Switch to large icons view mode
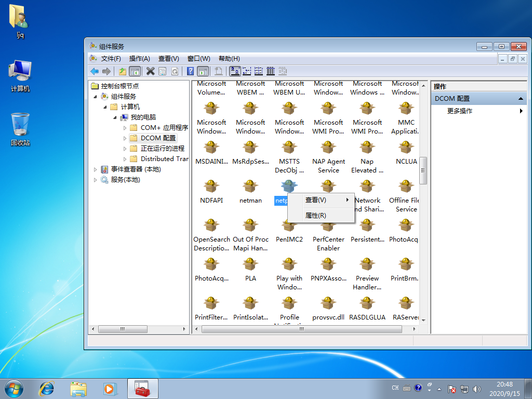532x399 pixels. [235, 71]
